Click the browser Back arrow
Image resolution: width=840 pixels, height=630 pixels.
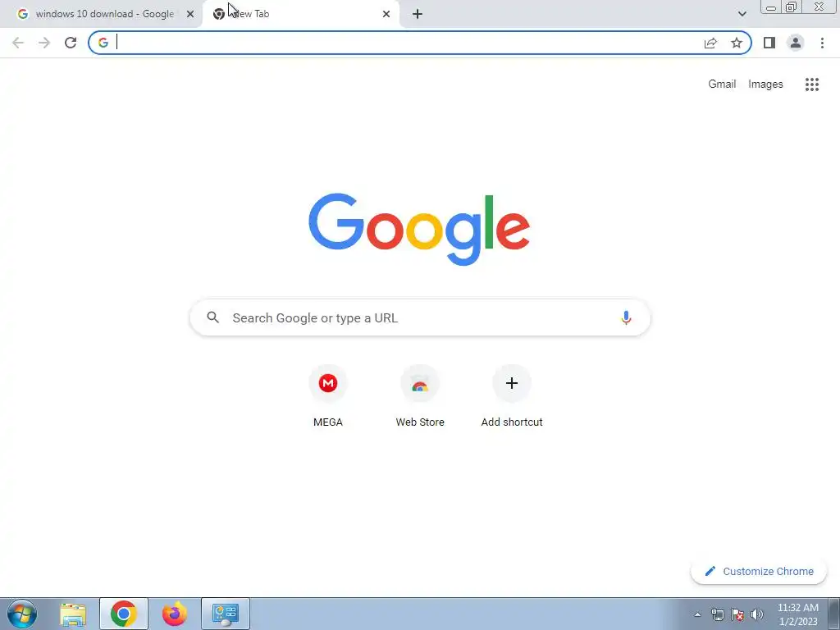(x=18, y=43)
